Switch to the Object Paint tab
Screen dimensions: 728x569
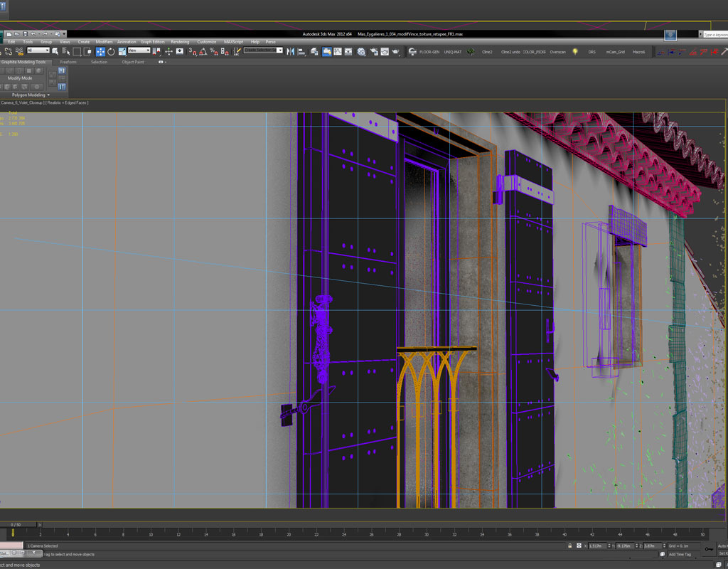133,62
